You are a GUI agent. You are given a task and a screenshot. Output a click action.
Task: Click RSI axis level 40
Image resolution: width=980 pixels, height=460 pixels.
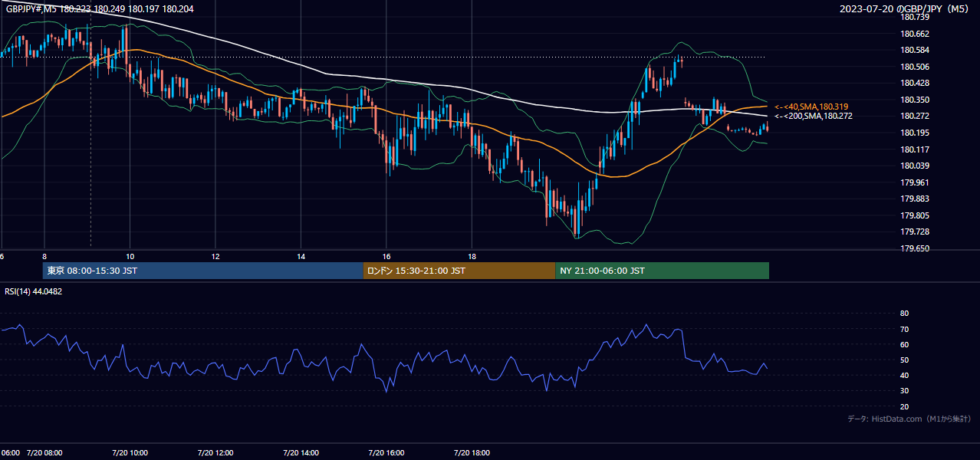click(904, 375)
